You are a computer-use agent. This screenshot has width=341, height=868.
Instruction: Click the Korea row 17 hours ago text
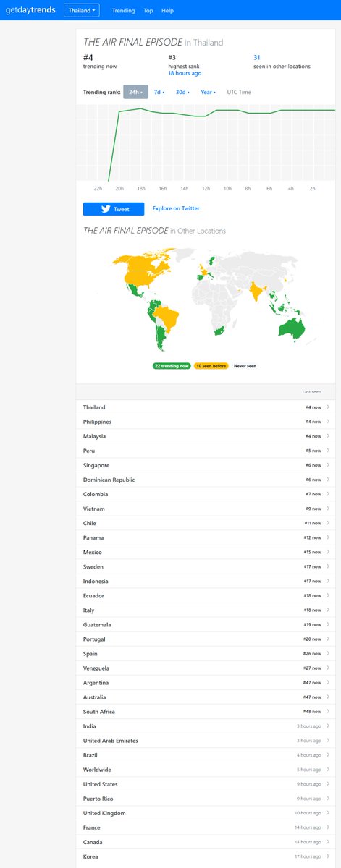[x=308, y=856]
